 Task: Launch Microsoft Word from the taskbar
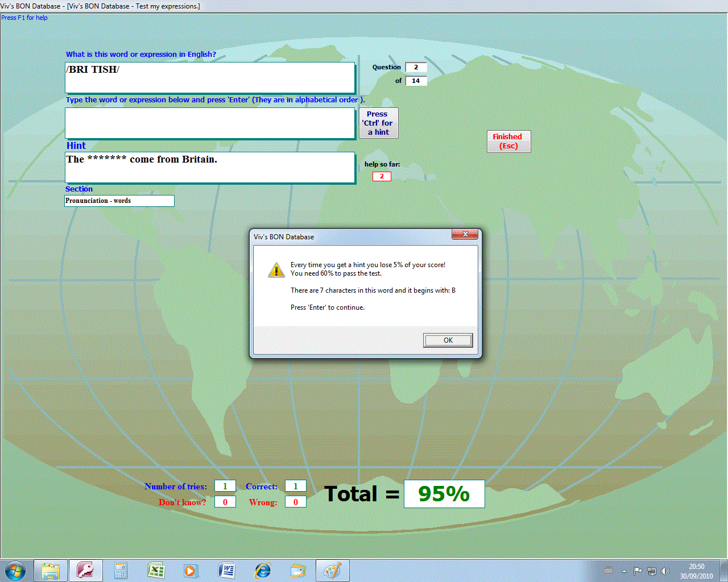pos(226,571)
